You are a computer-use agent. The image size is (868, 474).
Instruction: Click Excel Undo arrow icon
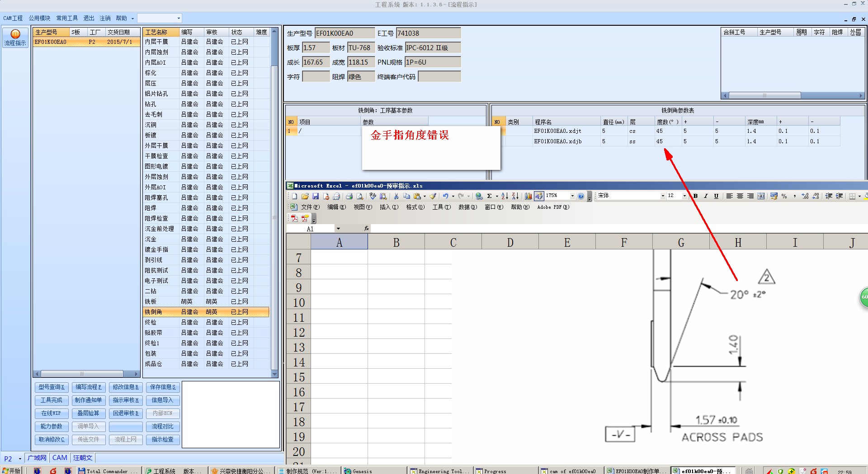point(445,196)
